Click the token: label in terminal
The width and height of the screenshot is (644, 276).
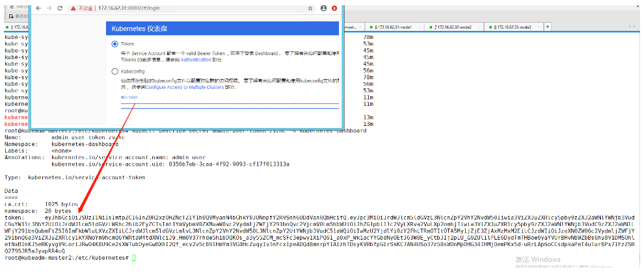pyautogui.click(x=14, y=218)
